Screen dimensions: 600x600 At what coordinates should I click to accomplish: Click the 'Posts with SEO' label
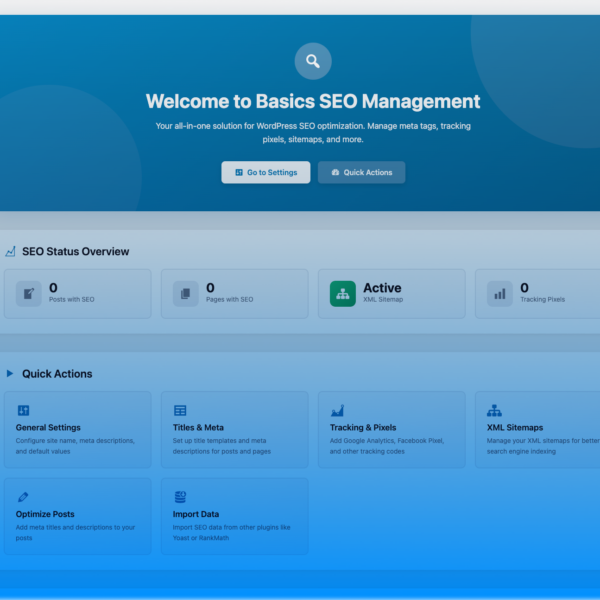pyautogui.click(x=72, y=300)
